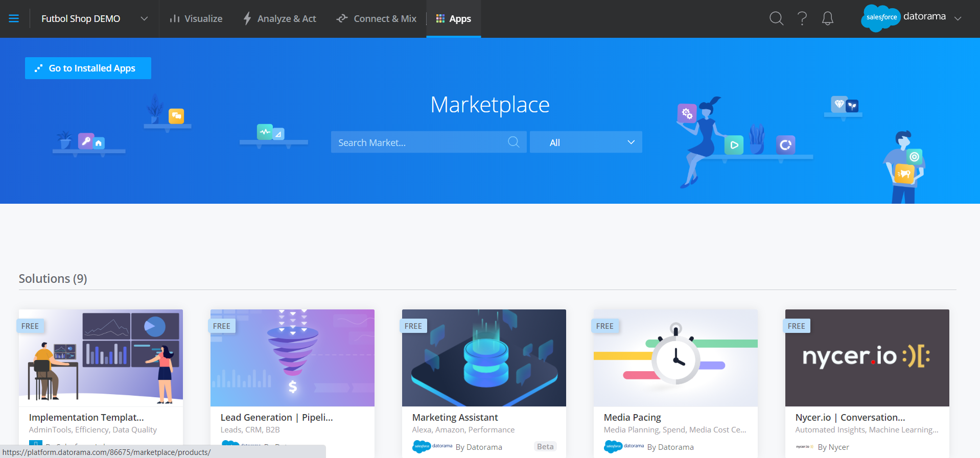Click the Beta badge on Marketing Assistant
980x458 pixels.
pos(545,446)
